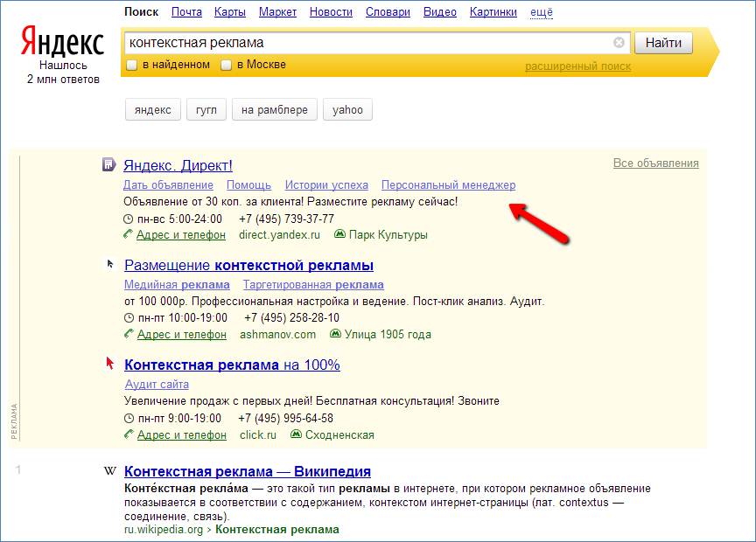Search on яндекс using the suggestion button
756x542 pixels.
click(x=153, y=109)
